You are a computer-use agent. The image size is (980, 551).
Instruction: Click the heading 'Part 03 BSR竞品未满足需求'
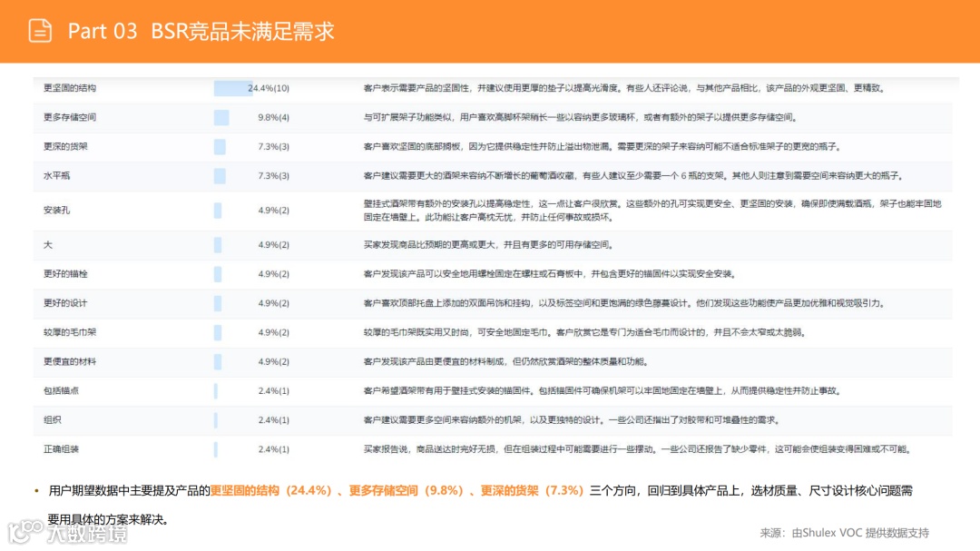pos(201,31)
